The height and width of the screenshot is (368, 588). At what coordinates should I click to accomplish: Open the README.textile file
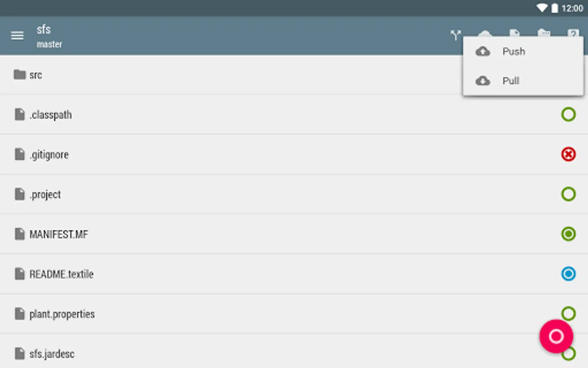[61, 274]
